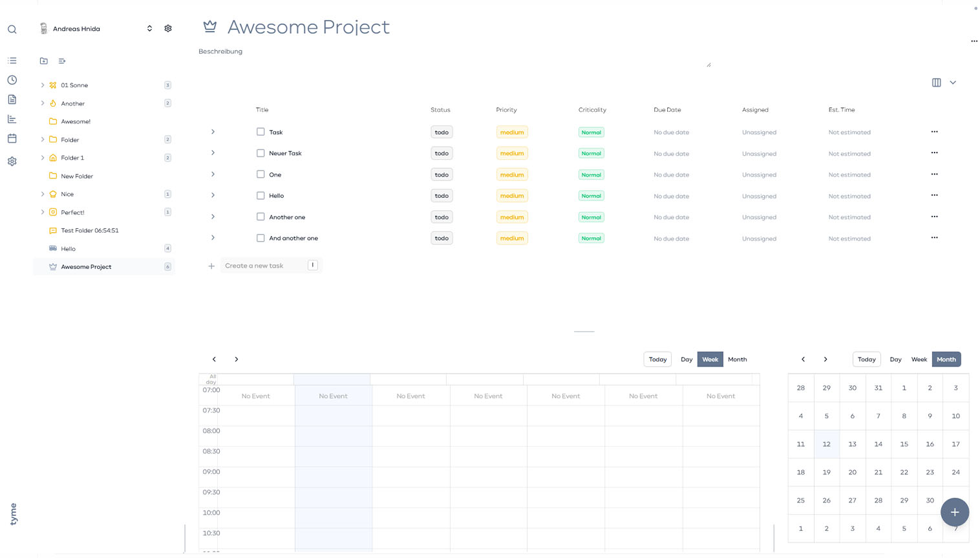Open search from the left sidebar
The image size is (980, 558).
(x=12, y=29)
